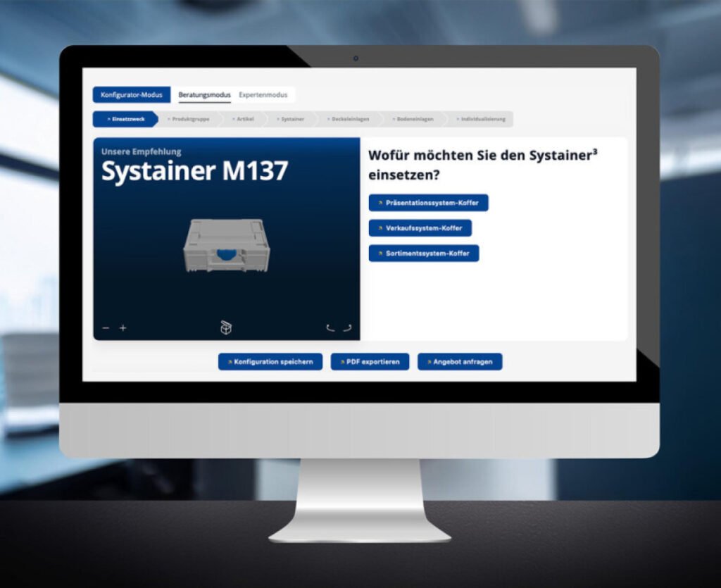The width and height of the screenshot is (721, 588).
Task: Click the Systainer M137 heading
Action: [x=195, y=170]
